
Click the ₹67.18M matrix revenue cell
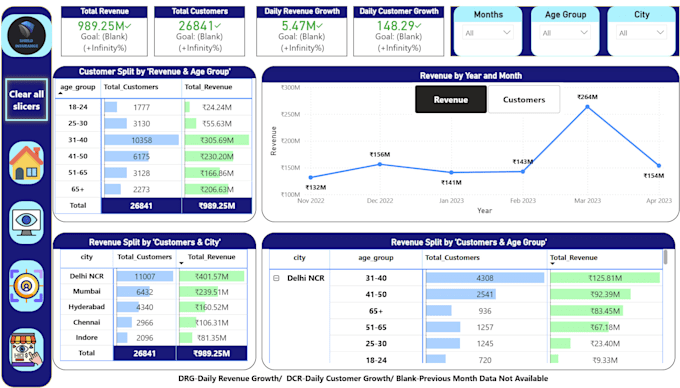(x=605, y=327)
